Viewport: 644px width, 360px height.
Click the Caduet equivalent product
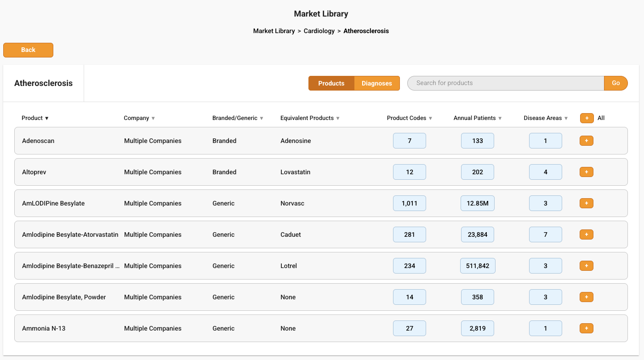click(291, 235)
